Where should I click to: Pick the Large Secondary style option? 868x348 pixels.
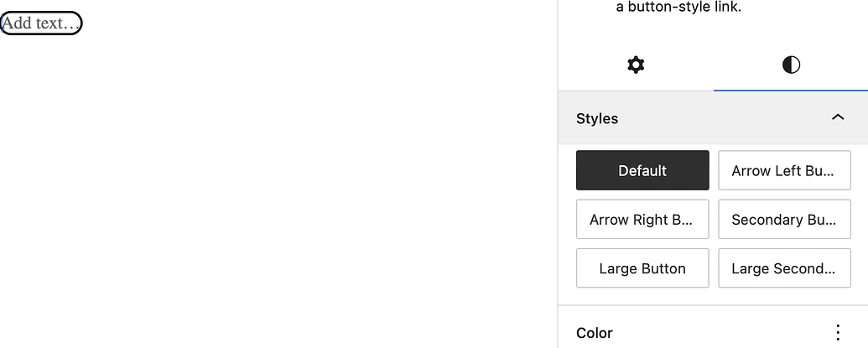click(784, 268)
